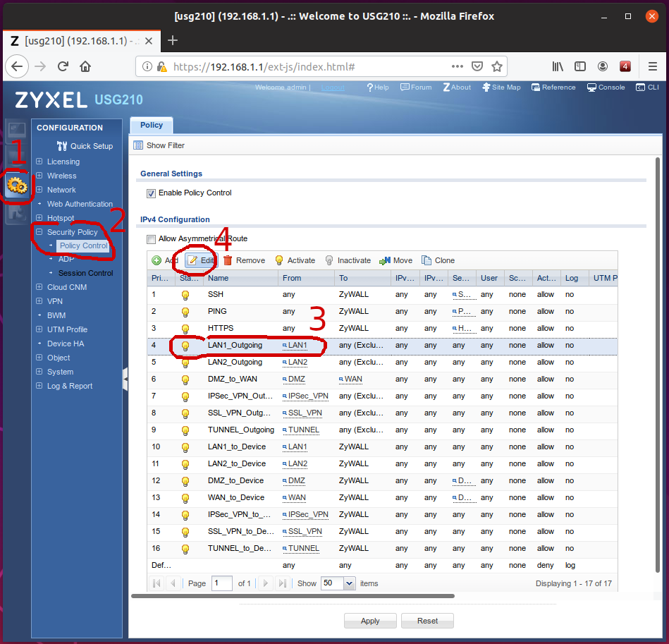Toggle status bulb of TUNNEL_Outgoing rule

(x=185, y=430)
